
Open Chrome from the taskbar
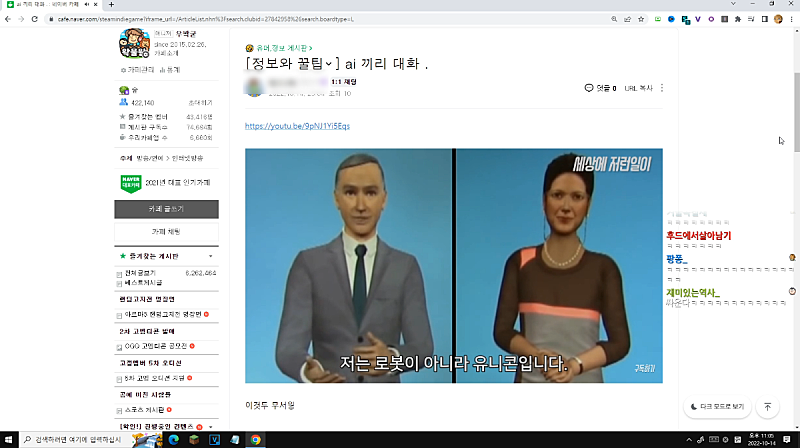(x=255, y=439)
